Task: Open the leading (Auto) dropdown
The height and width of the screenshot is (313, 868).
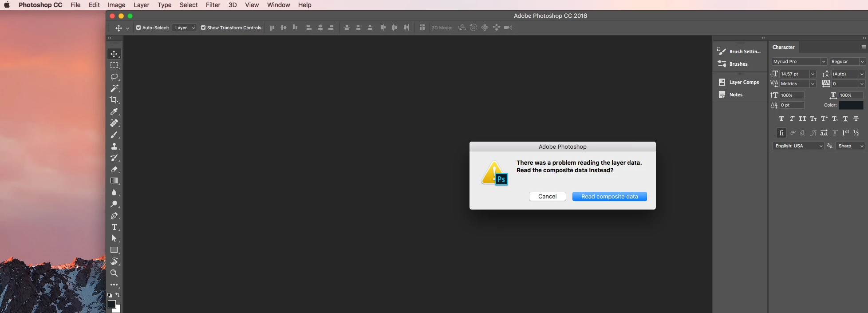Action: tap(862, 74)
